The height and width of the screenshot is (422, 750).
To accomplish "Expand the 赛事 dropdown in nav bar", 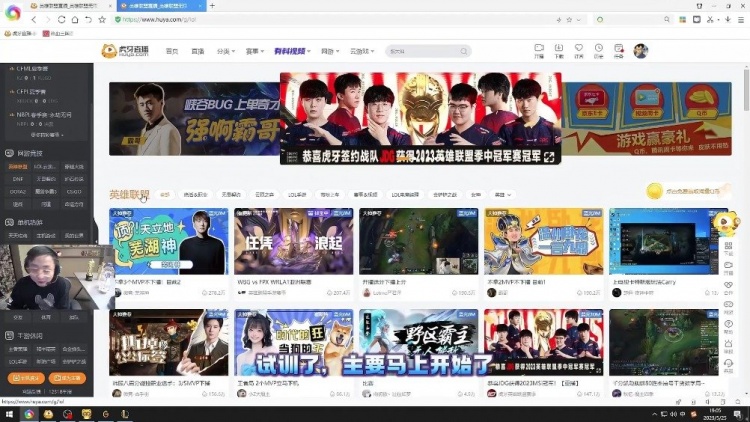I will coord(254,51).
